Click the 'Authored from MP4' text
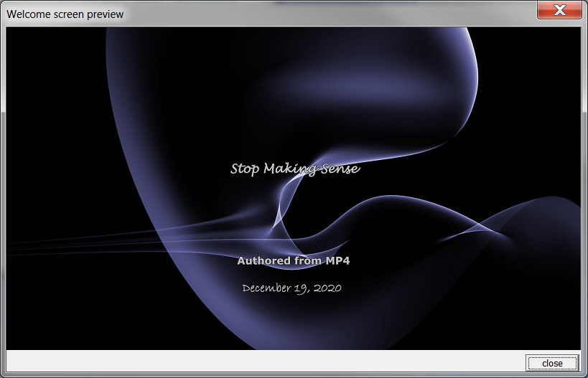This screenshot has width=588, height=378. coord(293,261)
